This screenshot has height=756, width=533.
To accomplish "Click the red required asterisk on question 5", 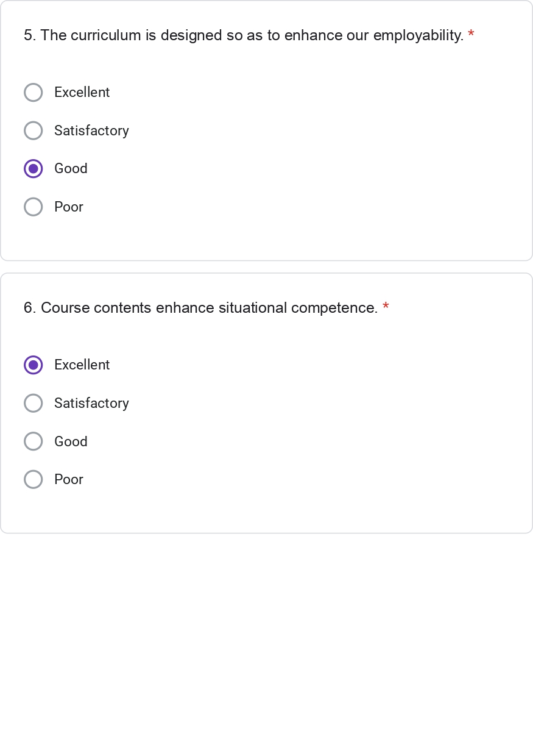I will click(x=471, y=35).
